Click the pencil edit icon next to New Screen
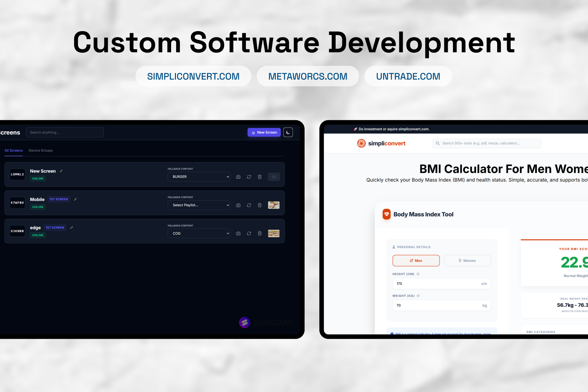The image size is (588, 392). coord(61,171)
